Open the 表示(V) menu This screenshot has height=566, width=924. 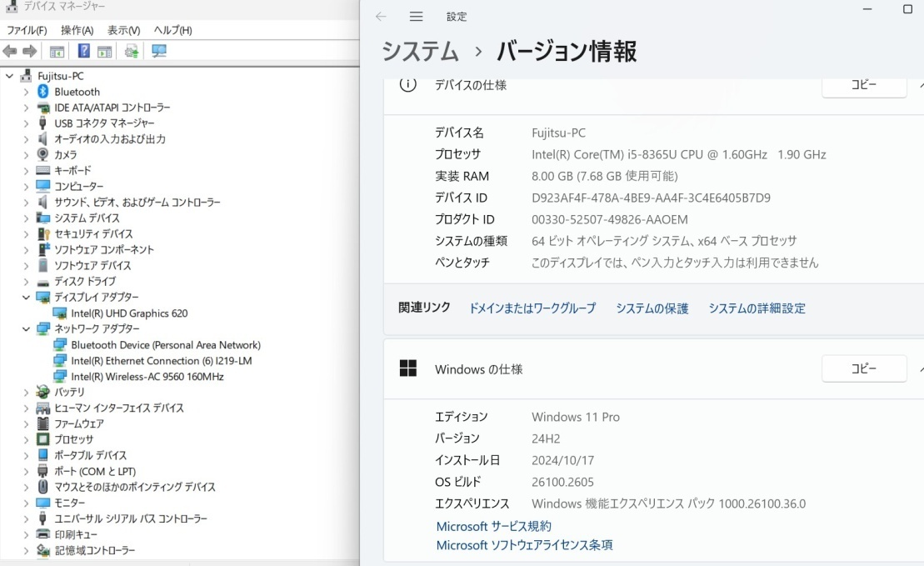point(123,30)
